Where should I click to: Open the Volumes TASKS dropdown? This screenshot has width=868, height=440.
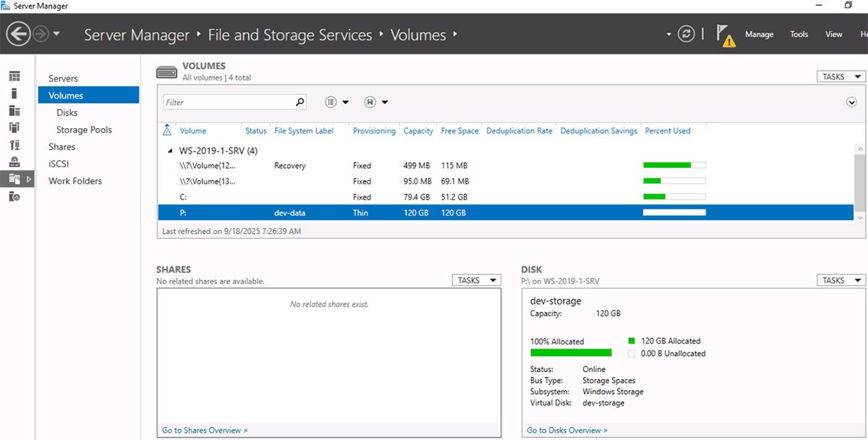[841, 77]
